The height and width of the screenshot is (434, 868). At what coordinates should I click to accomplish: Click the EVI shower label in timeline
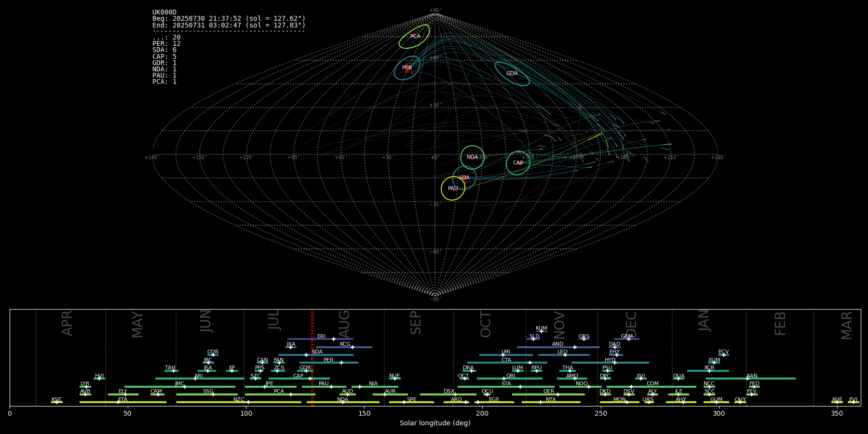(853, 400)
